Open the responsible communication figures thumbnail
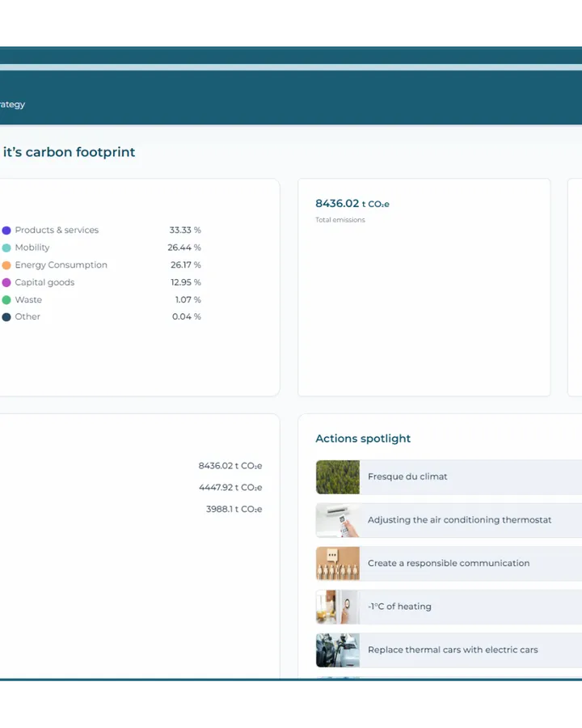582x728 pixels. coord(338,563)
